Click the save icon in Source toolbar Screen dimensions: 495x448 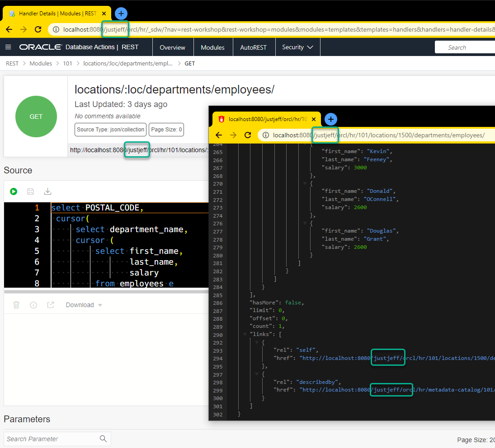click(31, 191)
